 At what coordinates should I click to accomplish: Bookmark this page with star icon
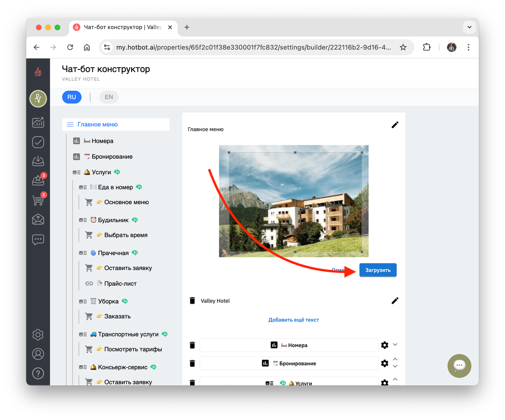click(403, 47)
